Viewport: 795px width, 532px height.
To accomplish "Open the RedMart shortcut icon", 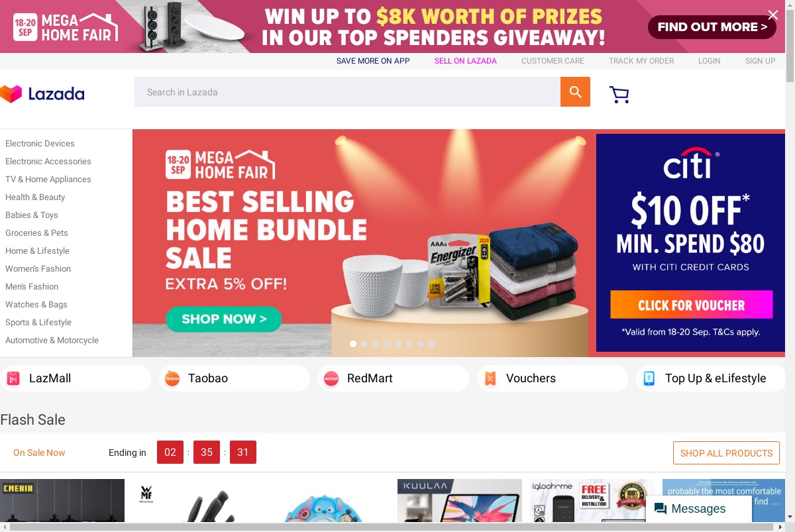I will tap(331, 378).
